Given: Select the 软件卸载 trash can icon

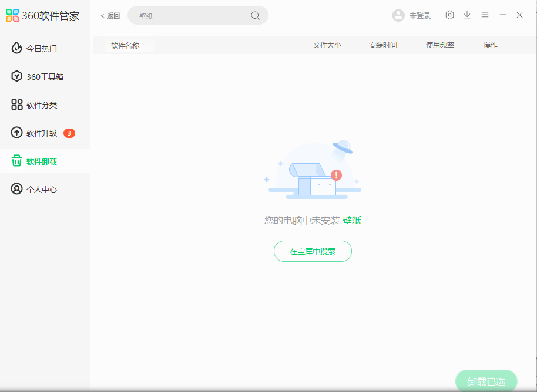Looking at the screenshot, I should coord(16,161).
